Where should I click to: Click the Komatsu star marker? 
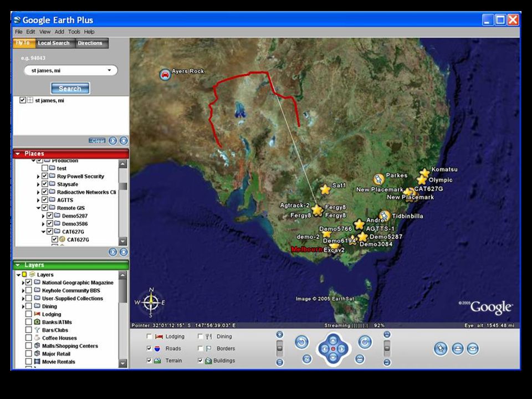pos(424,173)
